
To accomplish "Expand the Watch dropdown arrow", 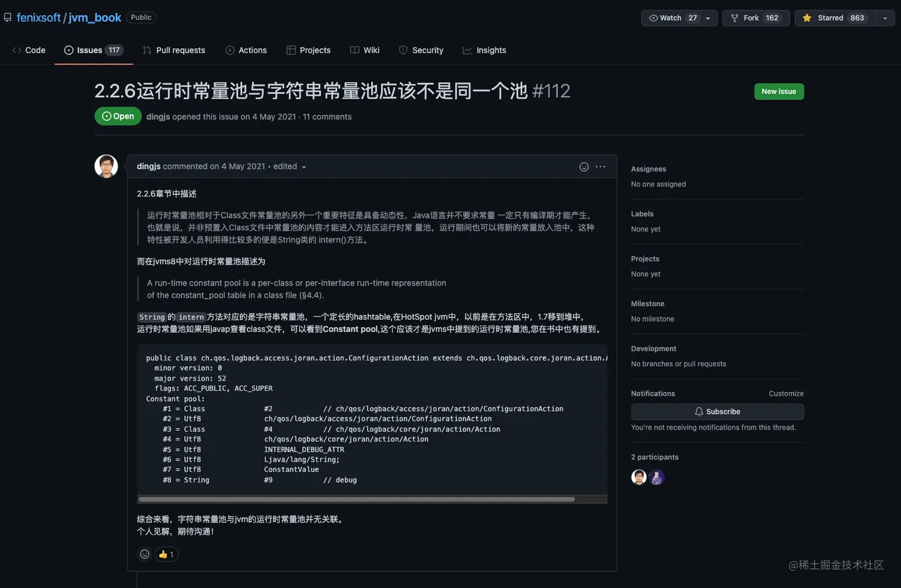I will 708,18.
